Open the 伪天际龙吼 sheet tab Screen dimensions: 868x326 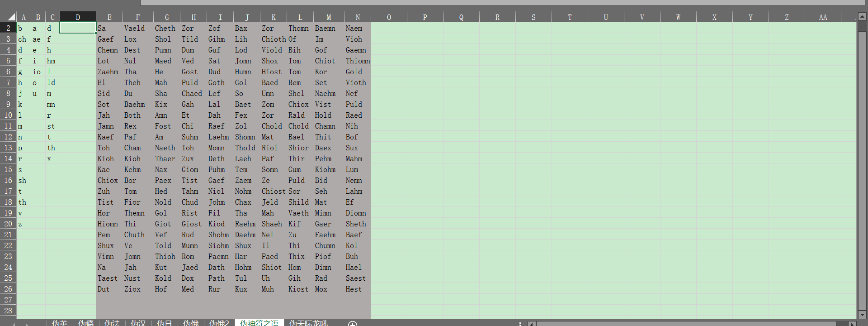[x=308, y=323]
